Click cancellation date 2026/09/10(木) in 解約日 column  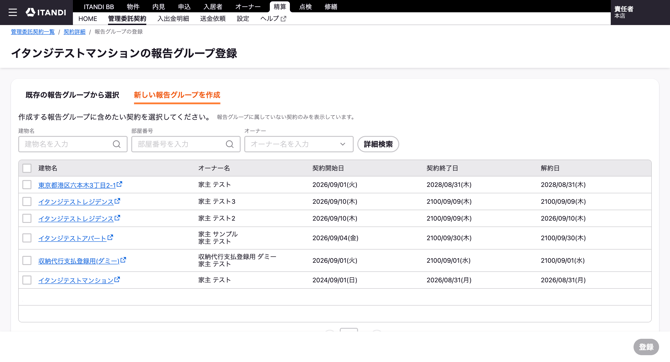(x=563, y=218)
